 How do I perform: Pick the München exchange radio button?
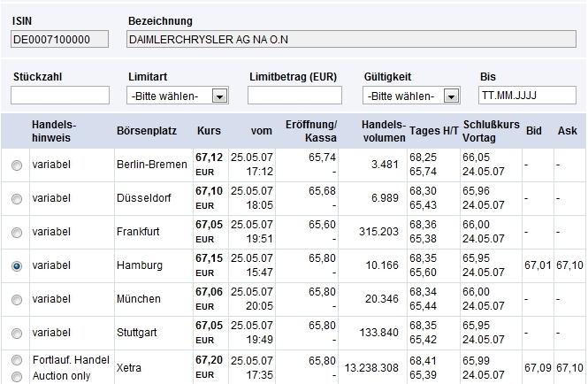pos(17,300)
